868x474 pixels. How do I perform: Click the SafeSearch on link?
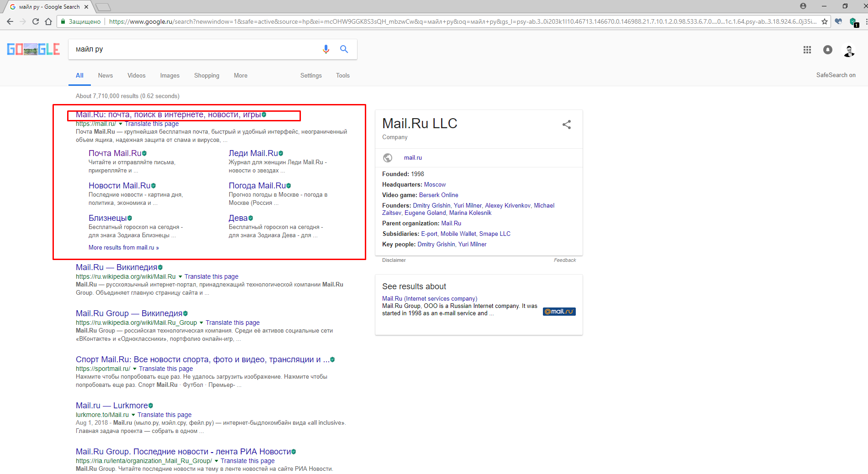click(836, 75)
